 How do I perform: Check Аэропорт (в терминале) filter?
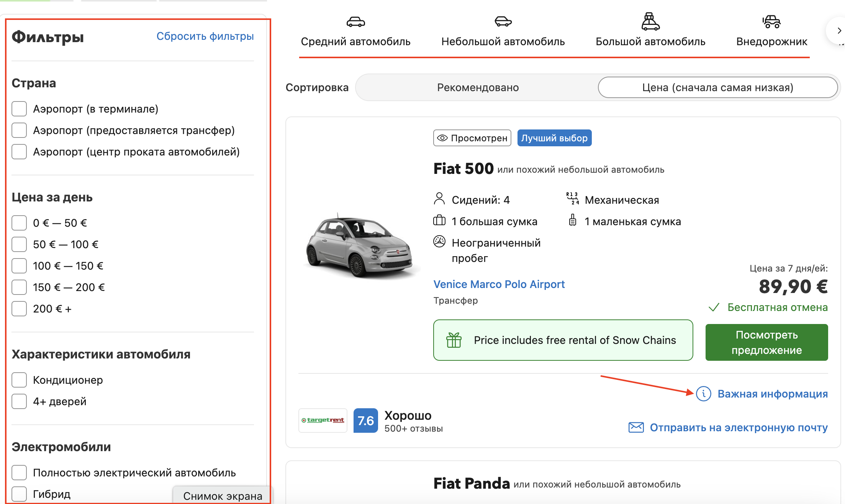coord(19,109)
